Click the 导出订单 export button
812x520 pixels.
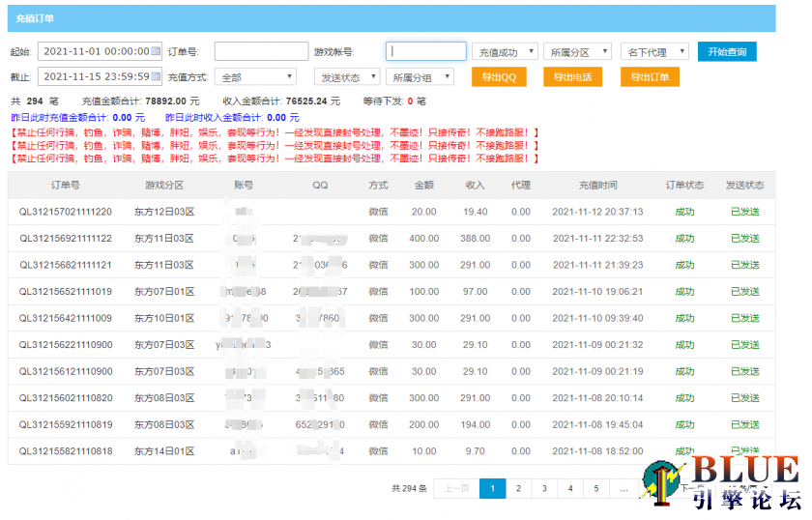pos(650,77)
